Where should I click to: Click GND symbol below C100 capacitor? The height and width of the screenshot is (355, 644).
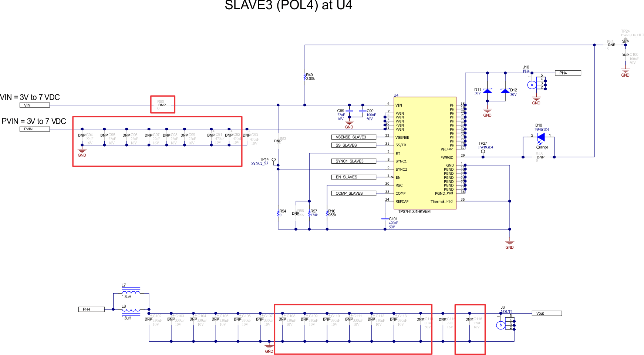(625, 72)
